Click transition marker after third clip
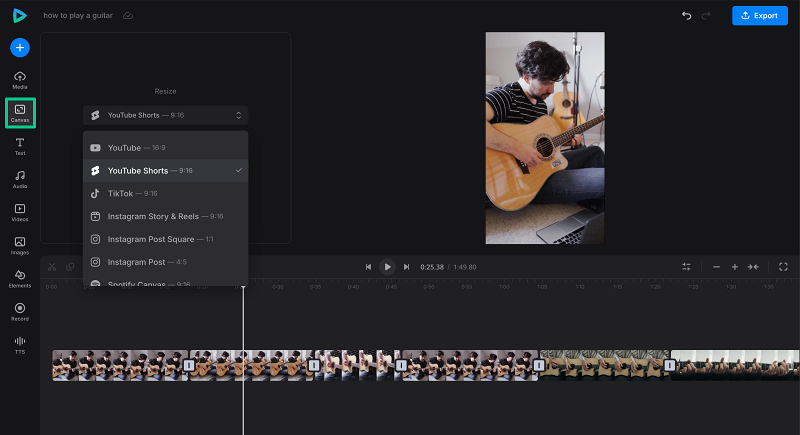The width and height of the screenshot is (800, 435). pyautogui.click(x=401, y=365)
